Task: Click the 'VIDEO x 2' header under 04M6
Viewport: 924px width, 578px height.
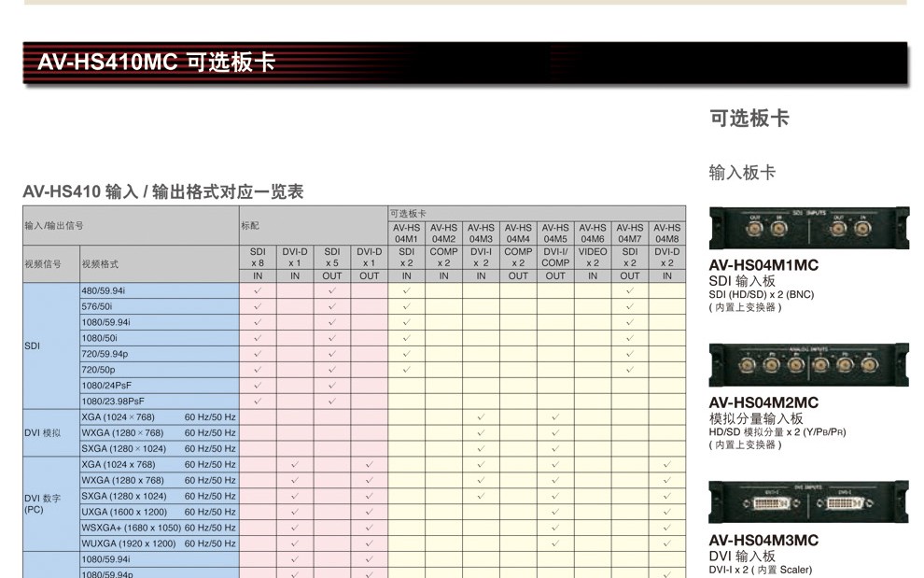Action: pyautogui.click(x=593, y=257)
